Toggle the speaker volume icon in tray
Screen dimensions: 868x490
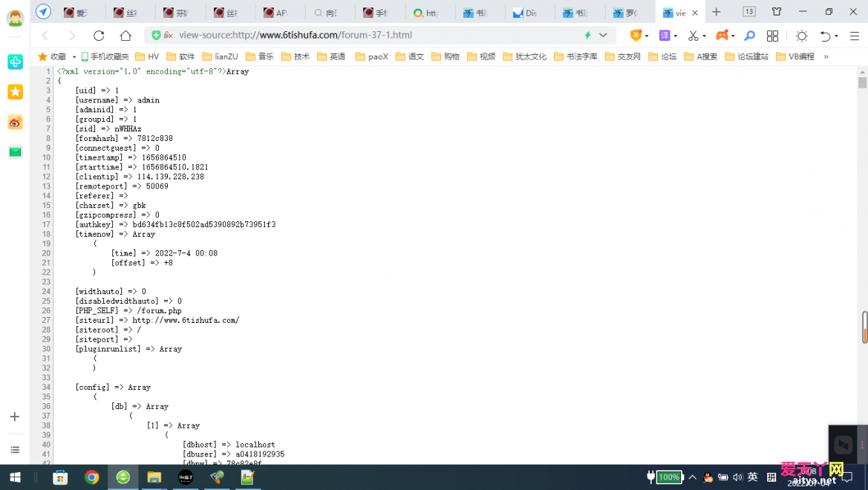coord(737,477)
